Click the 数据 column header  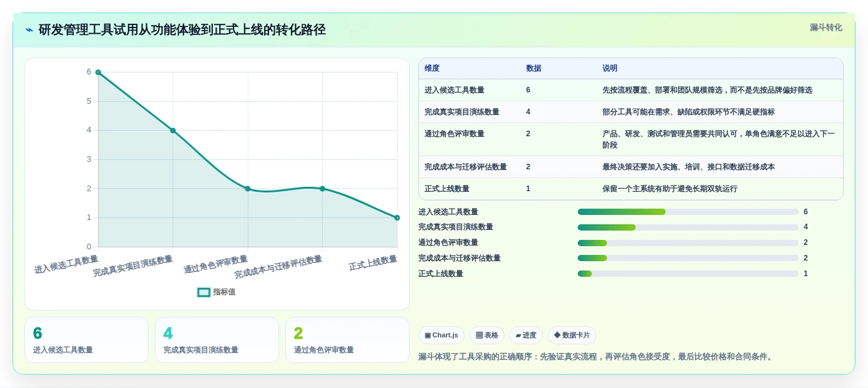point(534,68)
